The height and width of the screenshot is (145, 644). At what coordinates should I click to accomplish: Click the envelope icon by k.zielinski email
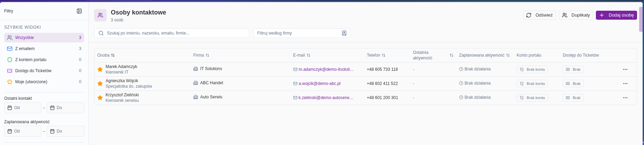(x=295, y=98)
